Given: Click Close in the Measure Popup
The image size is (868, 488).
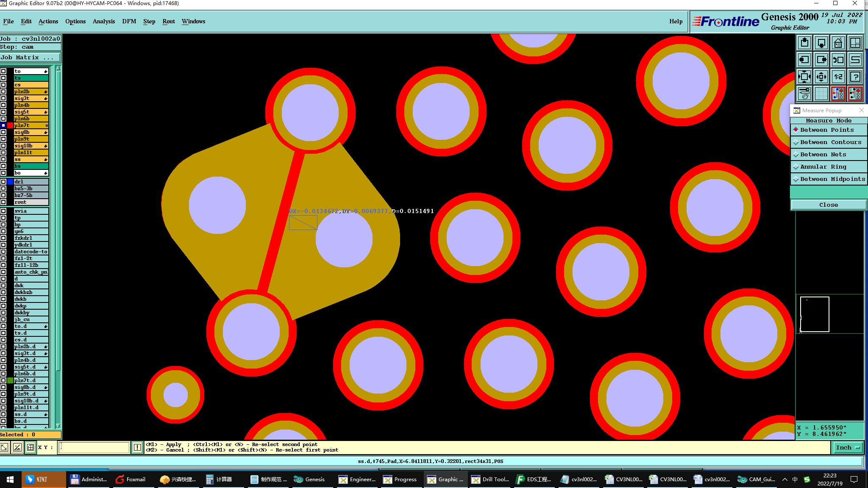Looking at the screenshot, I should (828, 205).
